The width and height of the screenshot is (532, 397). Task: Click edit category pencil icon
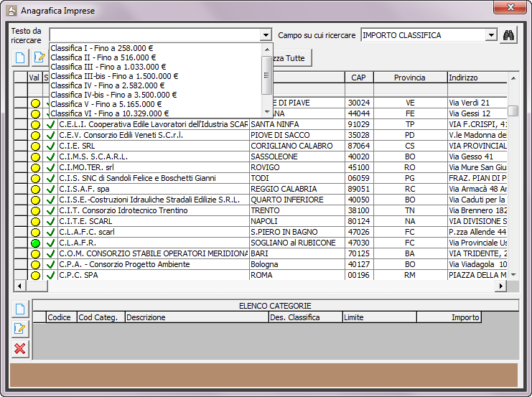tap(20, 329)
